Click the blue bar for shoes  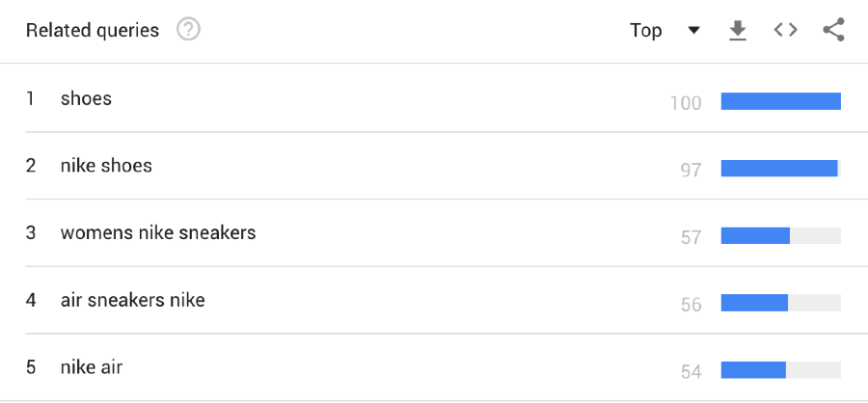tap(781, 101)
